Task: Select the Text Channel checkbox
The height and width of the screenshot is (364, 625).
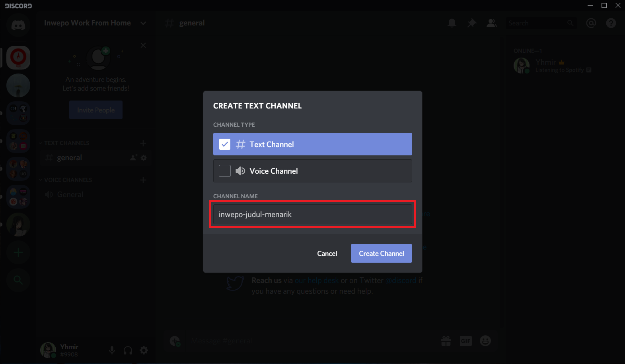Action: (225, 144)
